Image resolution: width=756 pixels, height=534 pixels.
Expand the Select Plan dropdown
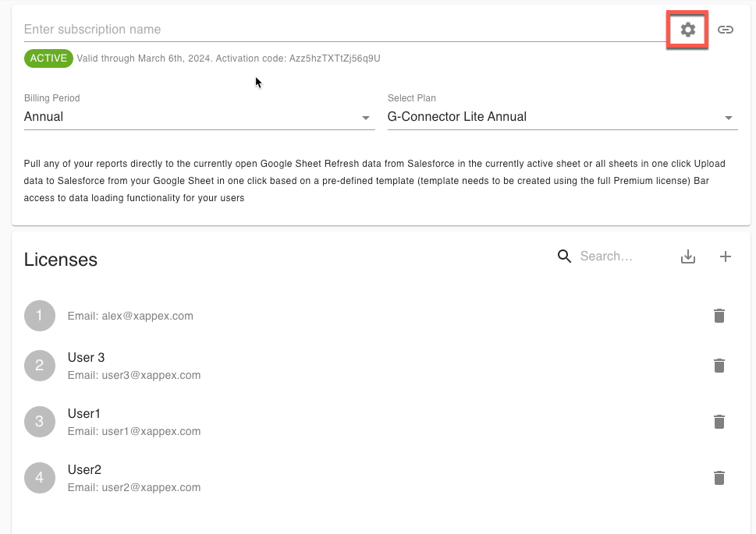click(x=562, y=117)
